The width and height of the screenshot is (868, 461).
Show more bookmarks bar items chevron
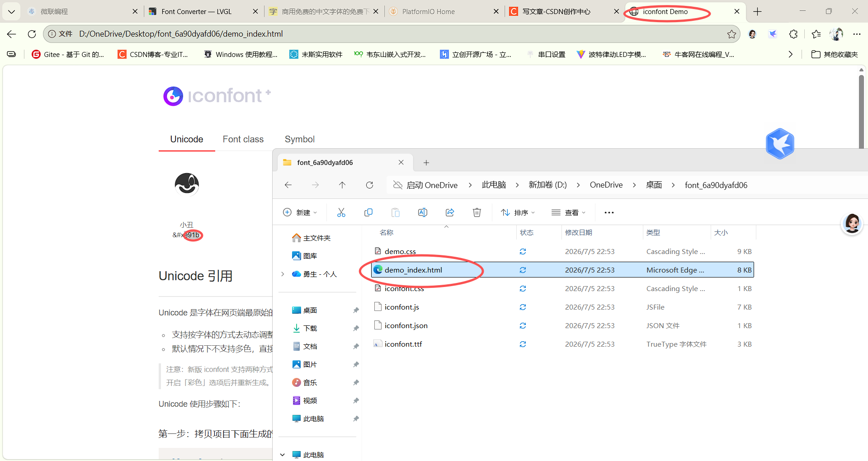[x=790, y=54]
